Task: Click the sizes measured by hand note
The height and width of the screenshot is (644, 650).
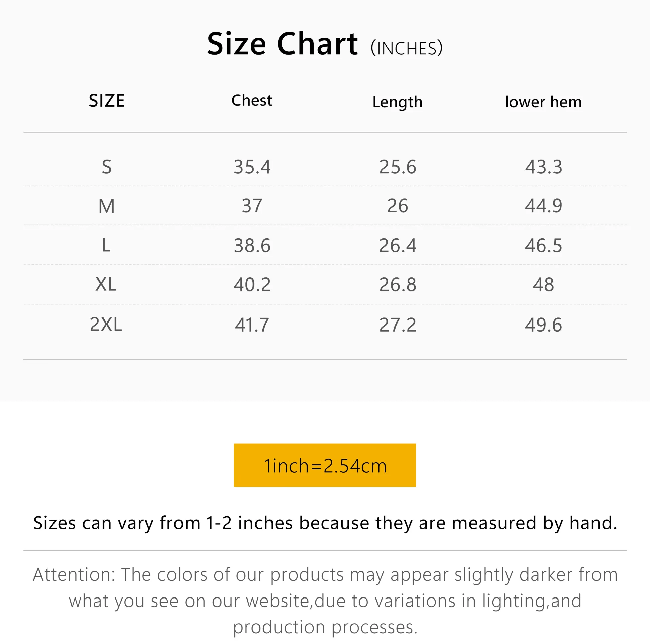Action: [325, 523]
